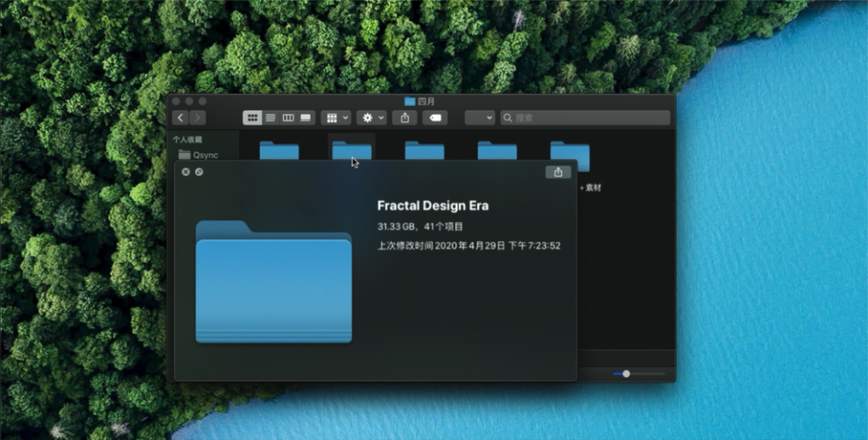This screenshot has width=868, height=440.
Task: Open Quick Look preview in full screen
Action: pyautogui.click(x=199, y=172)
